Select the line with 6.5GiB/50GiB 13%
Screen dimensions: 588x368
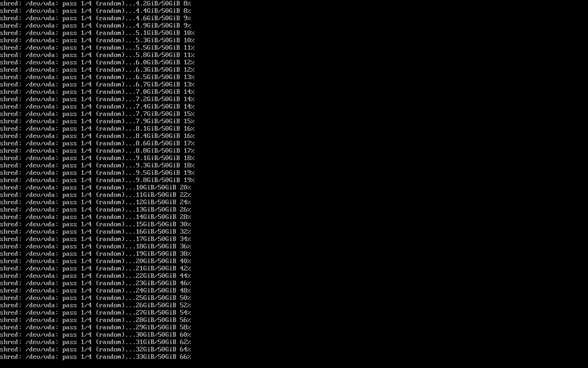(x=97, y=77)
